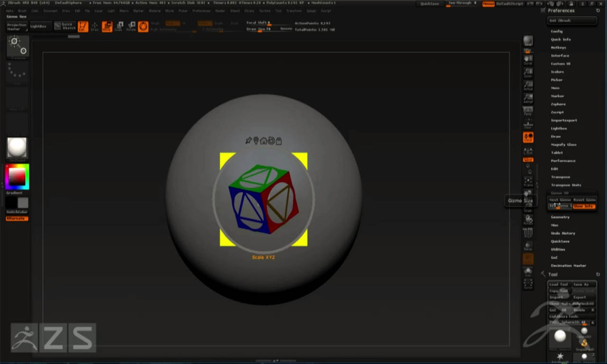Expand the Custom UI section
The height and width of the screenshot is (364, 607).
[x=561, y=64]
